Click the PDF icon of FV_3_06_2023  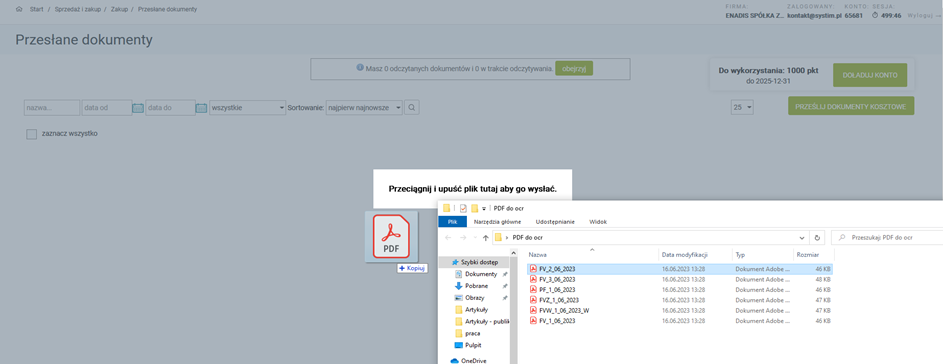[x=533, y=279]
